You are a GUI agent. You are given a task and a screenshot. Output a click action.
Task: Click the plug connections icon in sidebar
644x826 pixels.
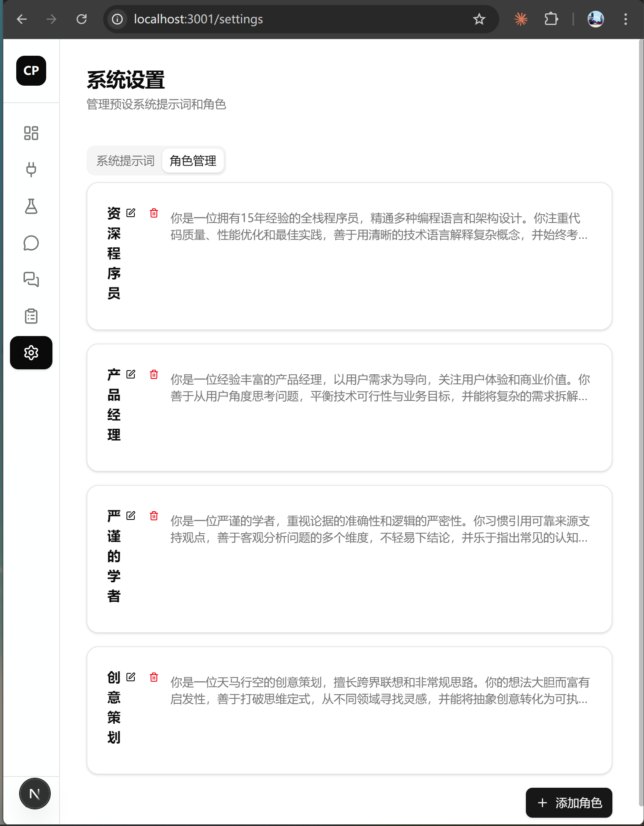(31, 170)
